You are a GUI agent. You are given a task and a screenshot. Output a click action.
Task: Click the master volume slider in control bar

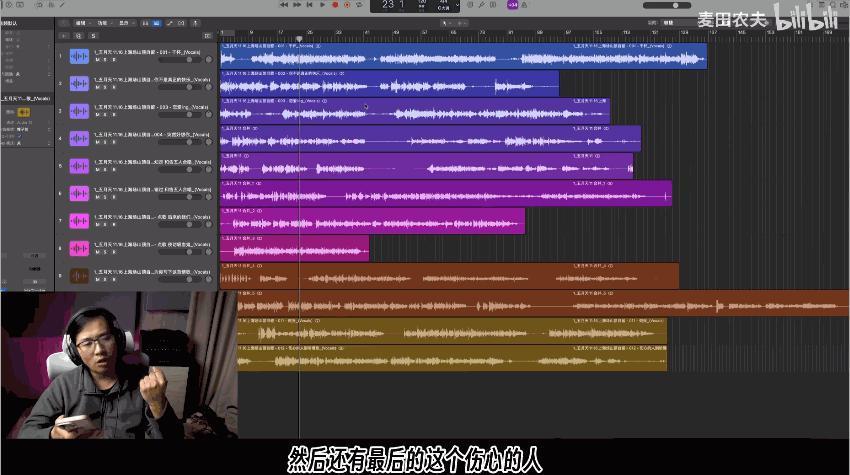click(x=667, y=5)
